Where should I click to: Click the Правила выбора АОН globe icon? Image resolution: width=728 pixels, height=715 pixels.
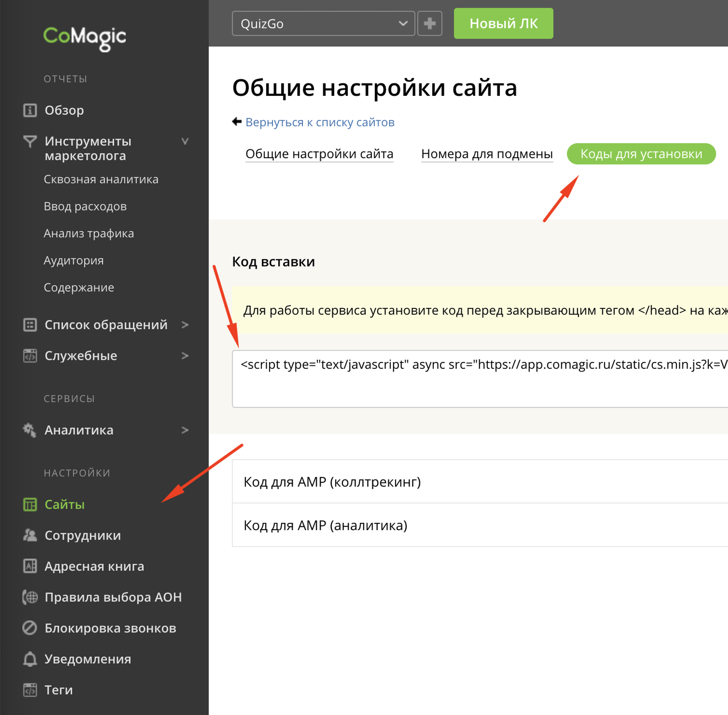pos(30,597)
